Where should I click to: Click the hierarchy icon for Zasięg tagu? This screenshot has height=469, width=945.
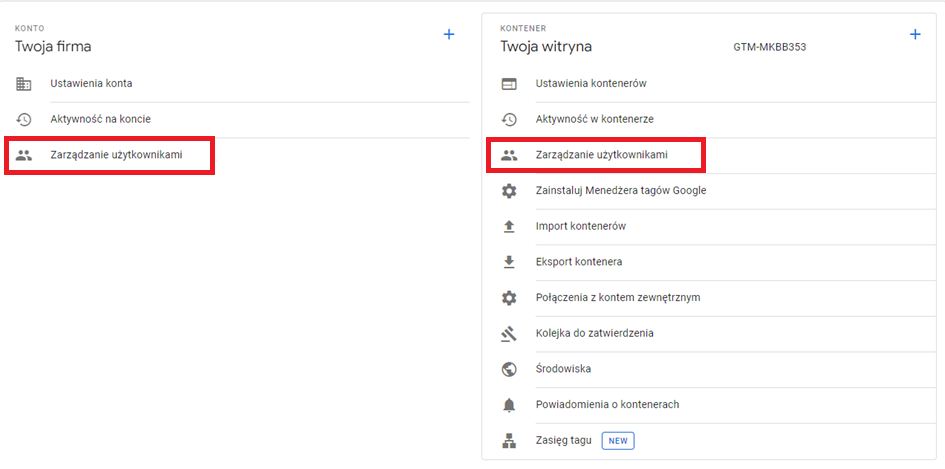[509, 441]
